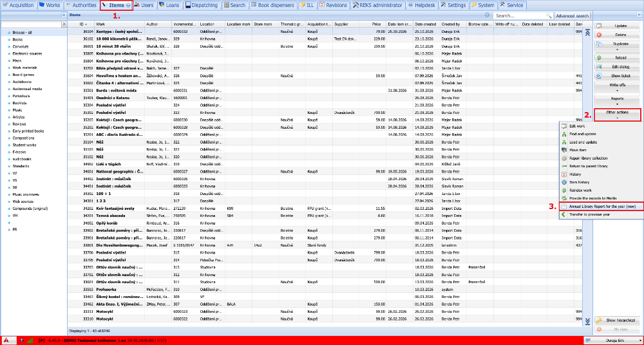Click the Transfer to previous year arrow icon
The height and width of the screenshot is (345, 644).
click(x=564, y=214)
